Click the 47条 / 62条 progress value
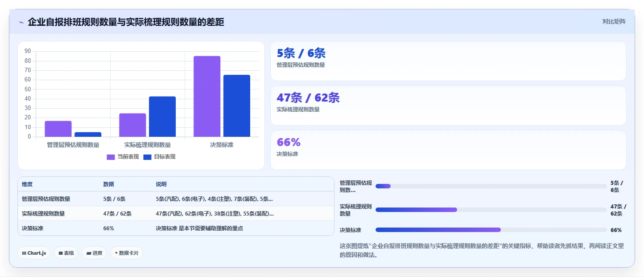Image resolution: width=644 pixels, height=277 pixels. click(618, 210)
